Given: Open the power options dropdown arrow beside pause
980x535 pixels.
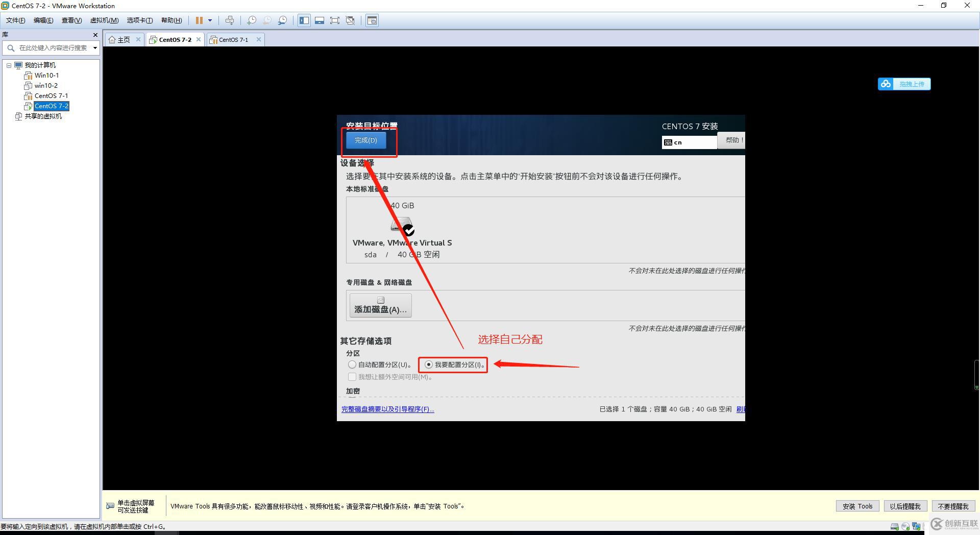Looking at the screenshot, I should click(x=210, y=20).
